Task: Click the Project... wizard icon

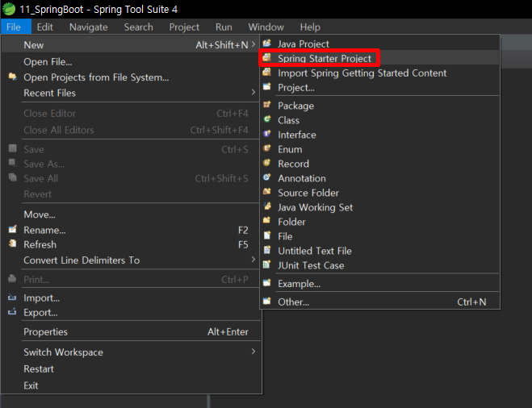Action: click(267, 87)
